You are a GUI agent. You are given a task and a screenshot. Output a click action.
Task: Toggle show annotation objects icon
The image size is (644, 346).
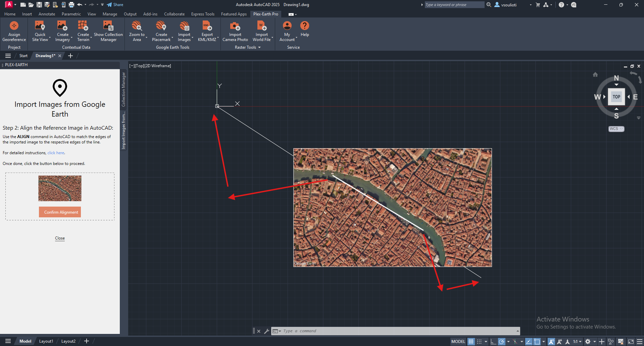click(551, 342)
